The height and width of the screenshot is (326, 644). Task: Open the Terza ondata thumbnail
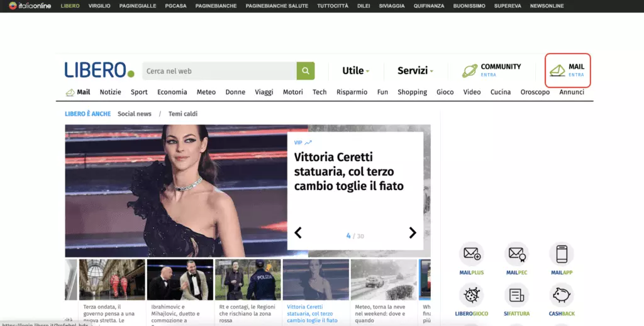click(x=112, y=279)
